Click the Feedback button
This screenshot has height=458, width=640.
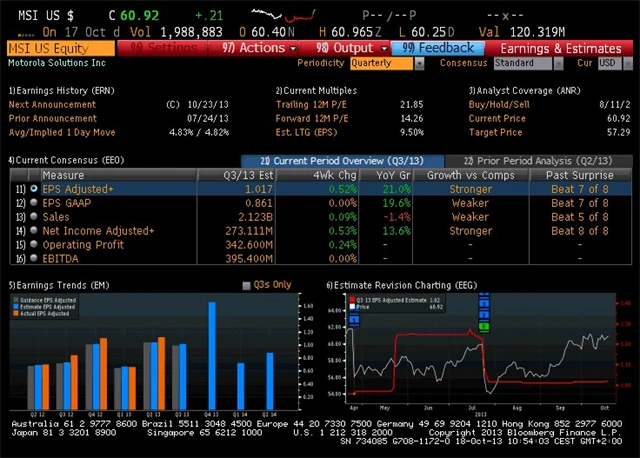tap(438, 47)
